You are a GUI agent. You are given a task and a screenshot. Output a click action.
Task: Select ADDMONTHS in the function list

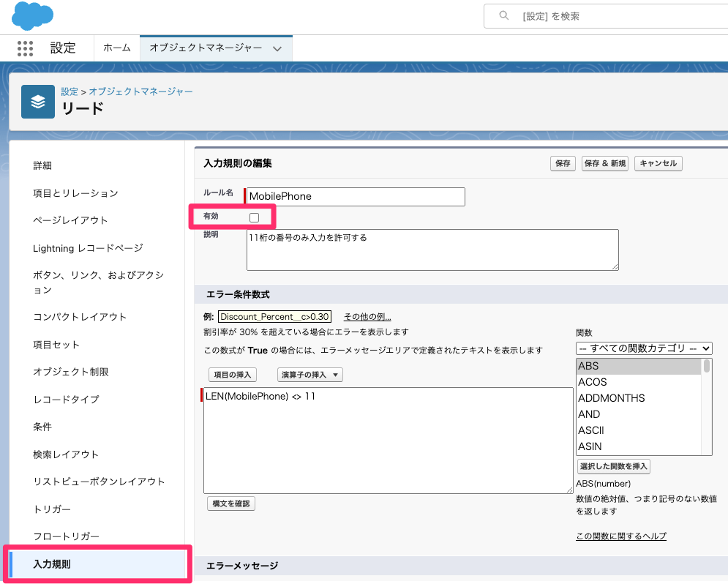click(611, 398)
